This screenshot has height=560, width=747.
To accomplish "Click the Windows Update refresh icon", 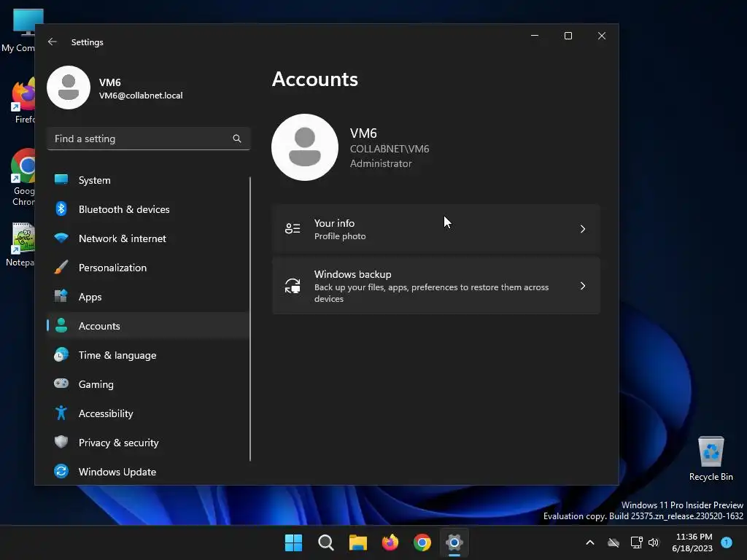I will (61, 471).
